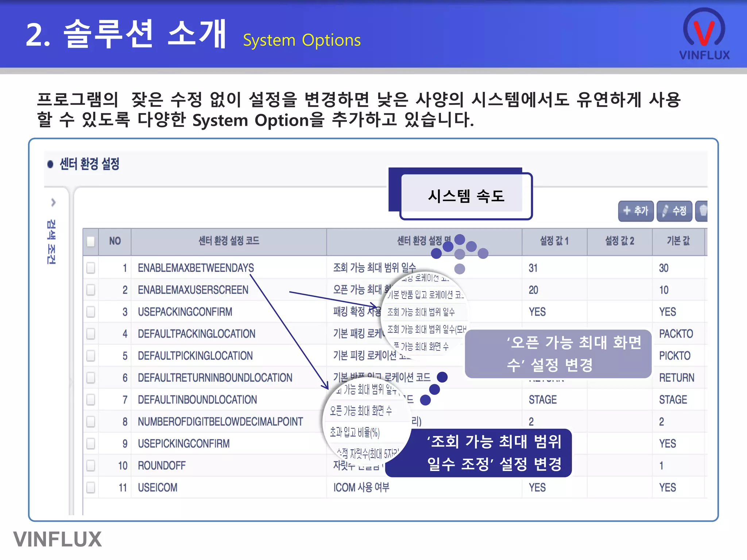
Task: Sort by 센터 환경 설정 코드 column header
Action: (x=229, y=241)
